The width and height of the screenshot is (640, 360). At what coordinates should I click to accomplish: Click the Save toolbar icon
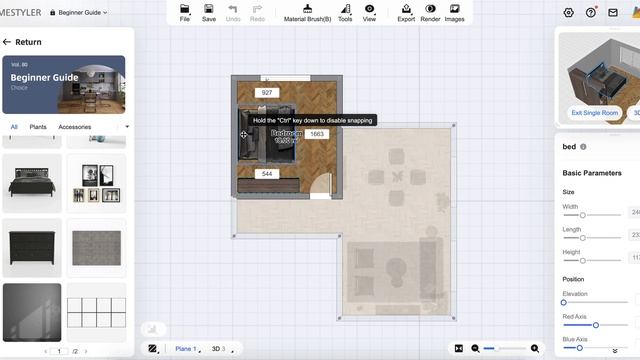[x=209, y=9]
